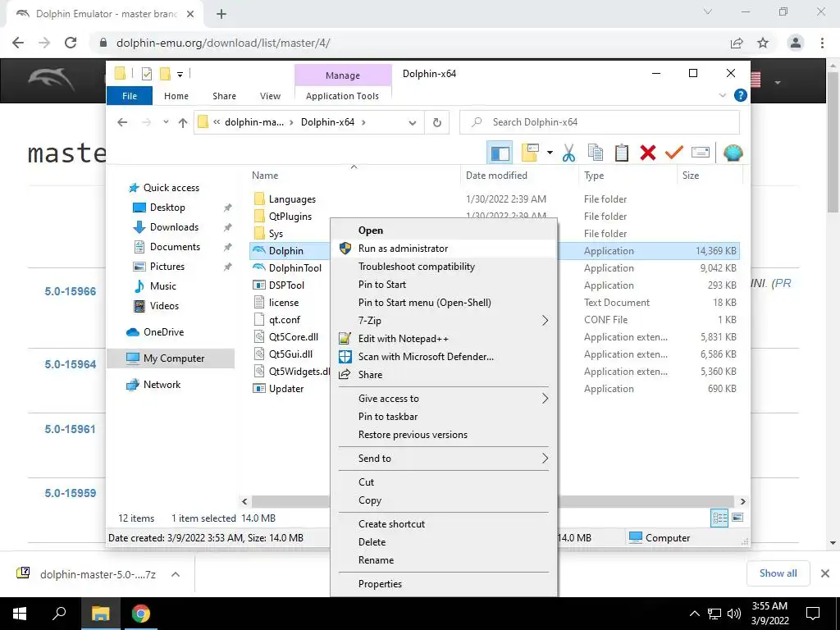Viewport: 840px width, 630px height.
Task: Open the dropdown arrow next to new folder icon
Action: [x=550, y=153]
